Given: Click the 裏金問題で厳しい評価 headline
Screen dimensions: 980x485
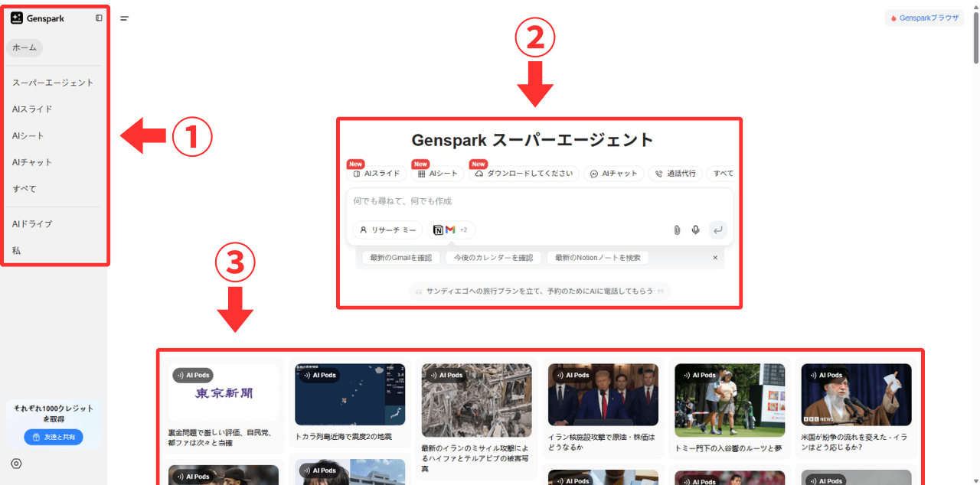Looking at the screenshot, I should click(x=219, y=437).
